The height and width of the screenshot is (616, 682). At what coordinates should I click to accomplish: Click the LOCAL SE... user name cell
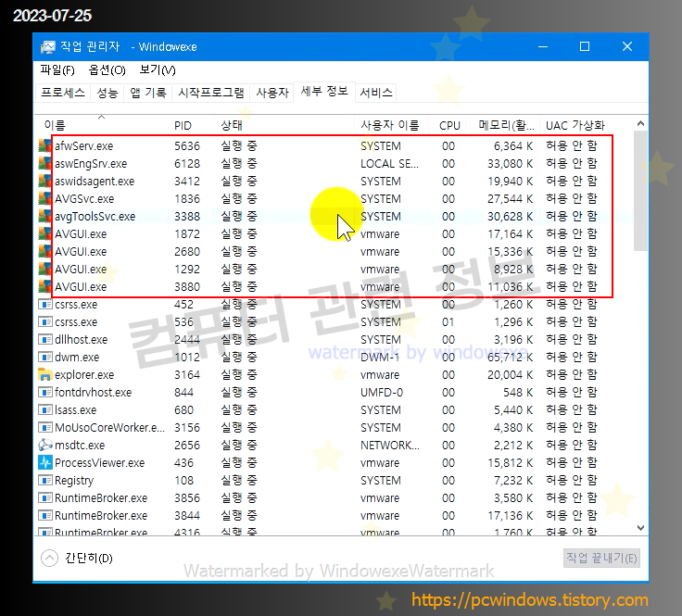click(x=389, y=163)
